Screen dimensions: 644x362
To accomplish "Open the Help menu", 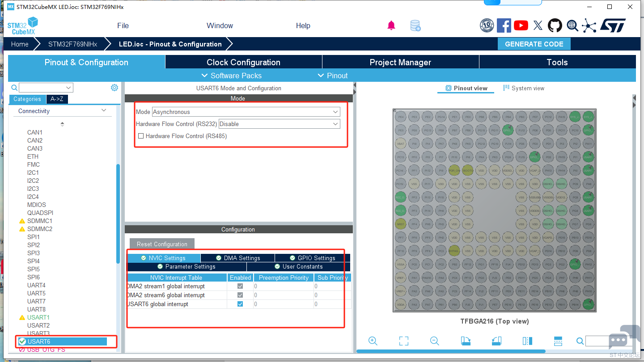I will coord(303,25).
